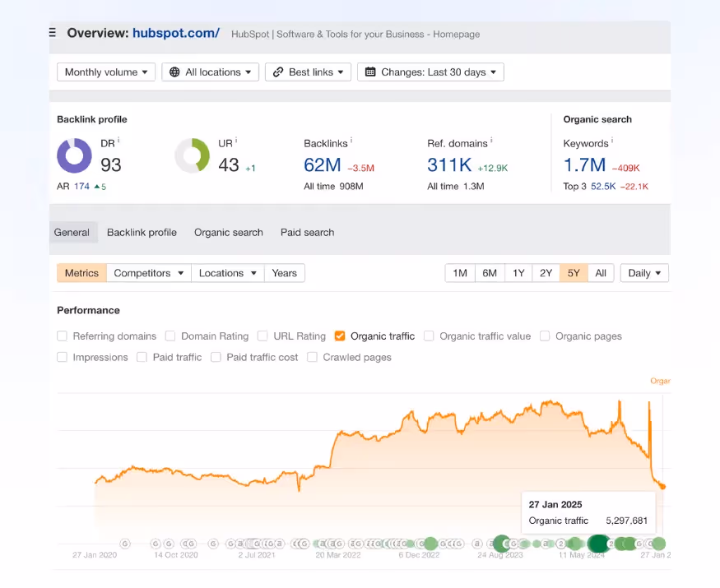The height and width of the screenshot is (588, 720).
Task: Click the globe icon in All locations
Action: [174, 72]
